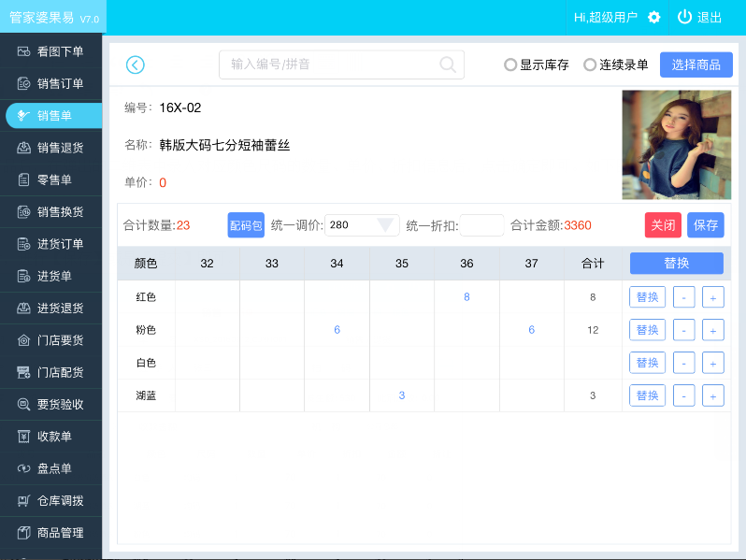Click the Hi,超级用户 greeting

[x=605, y=18]
